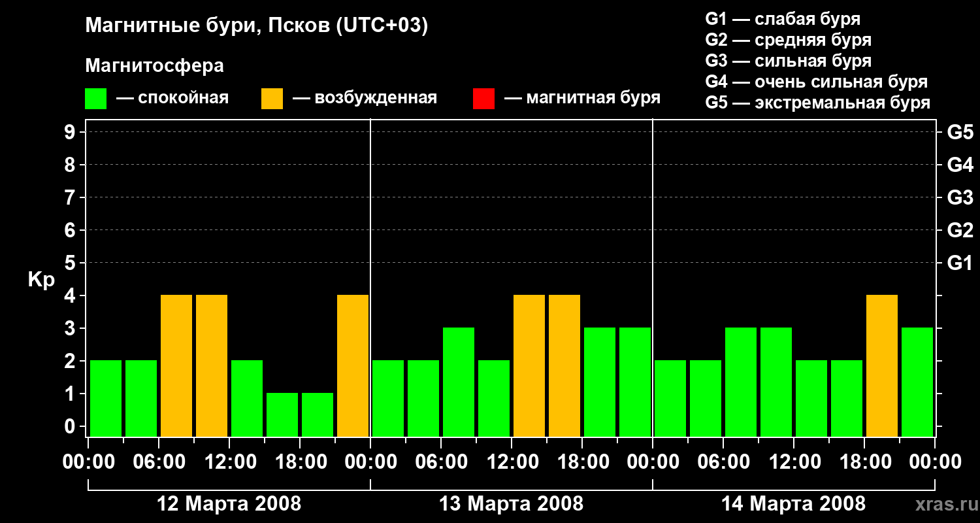Select the title 'Магнитные бури, Псков (UTC+03)'
The height and width of the screenshot is (523, 980).
pos(257,27)
